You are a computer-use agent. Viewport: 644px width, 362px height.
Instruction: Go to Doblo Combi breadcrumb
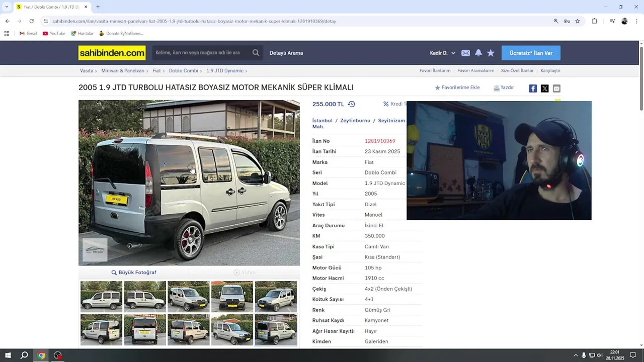(x=183, y=71)
